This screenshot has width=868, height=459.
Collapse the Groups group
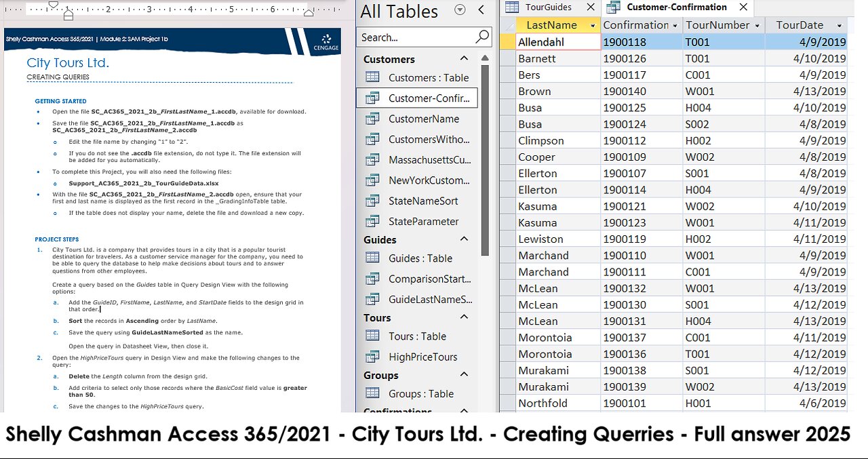(464, 375)
